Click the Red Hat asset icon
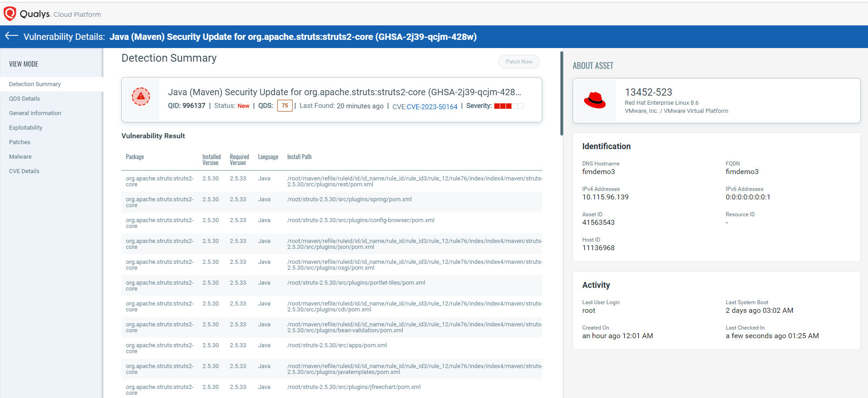The width and height of the screenshot is (868, 398). pos(594,100)
